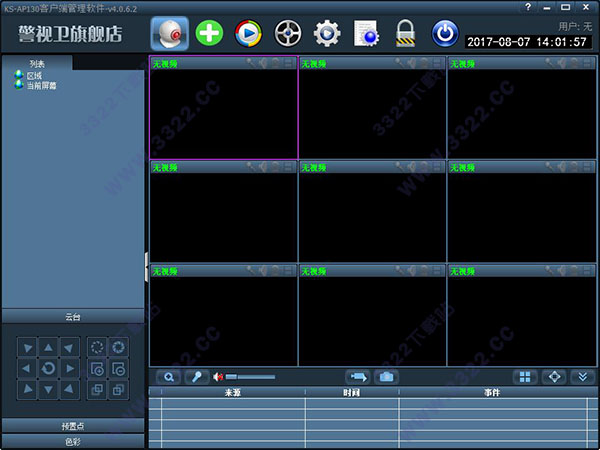Viewport: 600px width, 450px height.
Task: Click the question mark help button
Action: pyautogui.click(x=528, y=7)
